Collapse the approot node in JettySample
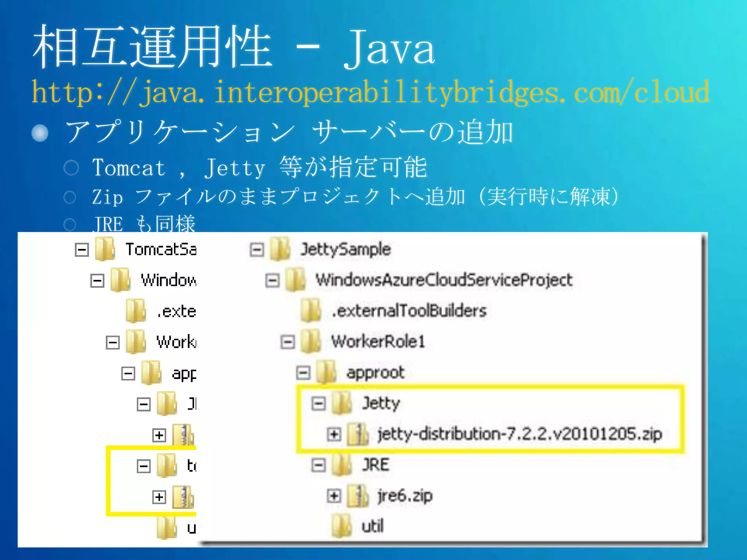 pos(303,373)
